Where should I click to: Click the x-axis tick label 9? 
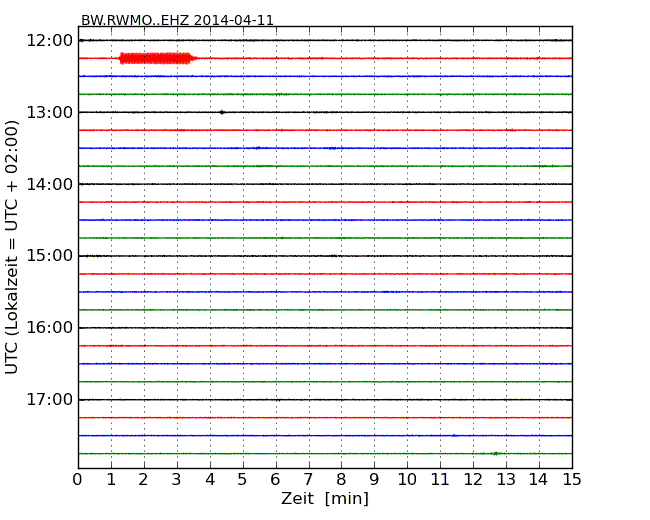(x=374, y=480)
